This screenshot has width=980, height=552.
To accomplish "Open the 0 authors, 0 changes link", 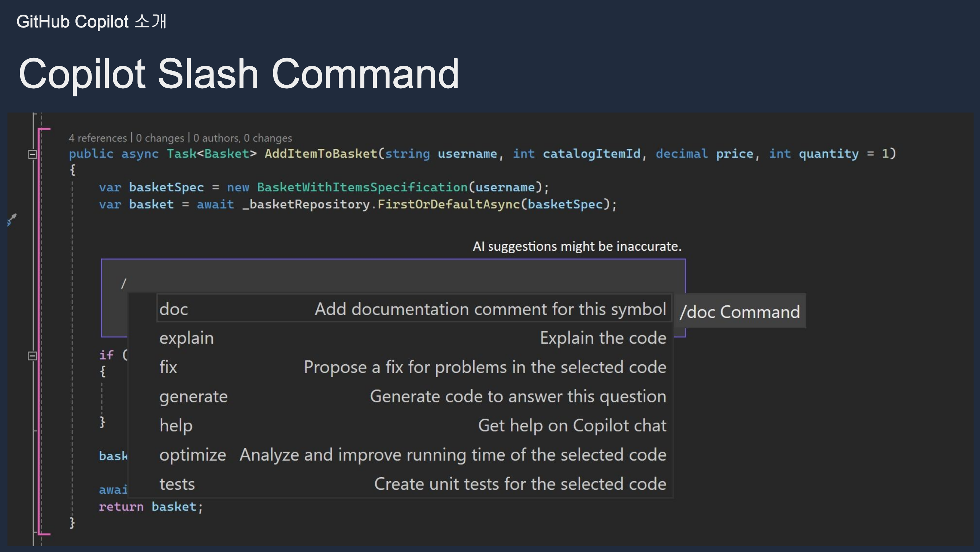I will tap(242, 138).
